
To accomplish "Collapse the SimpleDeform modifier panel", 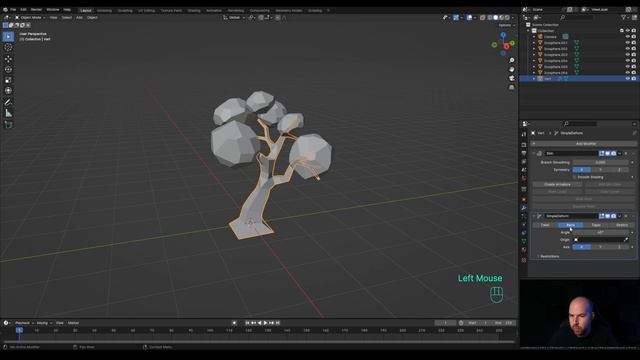I will (x=534, y=216).
